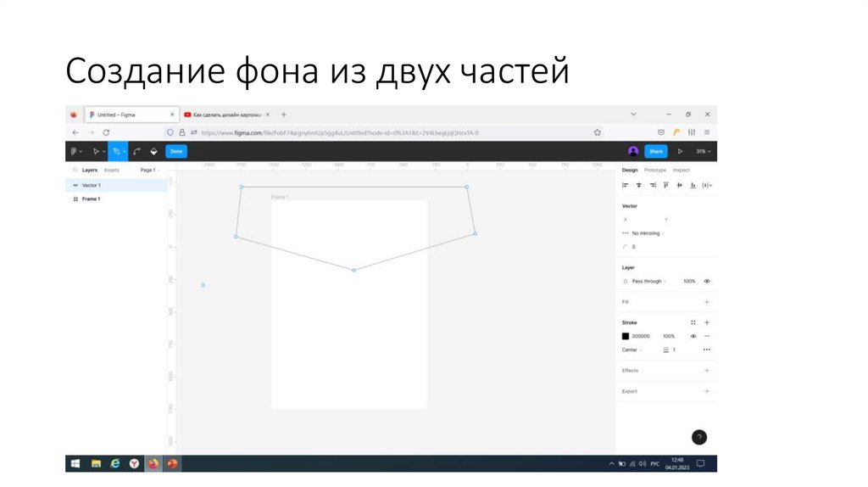This screenshot has width=868, height=487.
Task: Open the main menu chevron
Action: click(81, 152)
